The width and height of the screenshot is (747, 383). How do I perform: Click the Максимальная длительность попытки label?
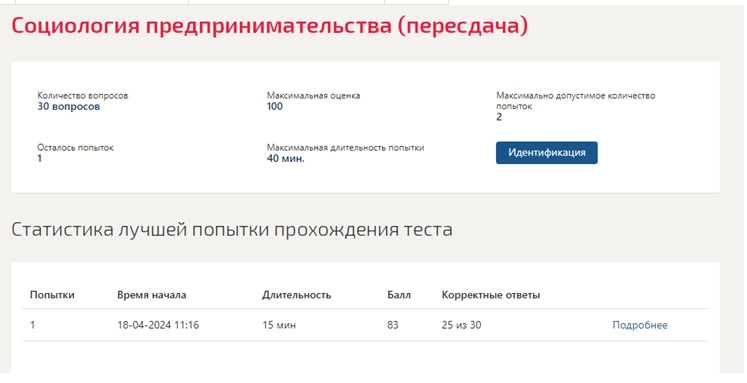[x=345, y=148]
